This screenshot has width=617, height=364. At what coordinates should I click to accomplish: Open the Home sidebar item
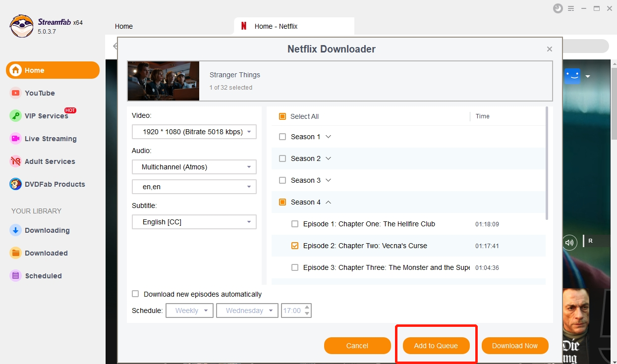(53, 70)
